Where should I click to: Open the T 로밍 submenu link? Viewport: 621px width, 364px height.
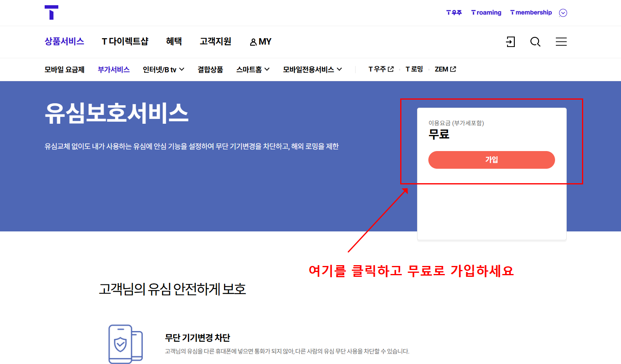pos(414,69)
